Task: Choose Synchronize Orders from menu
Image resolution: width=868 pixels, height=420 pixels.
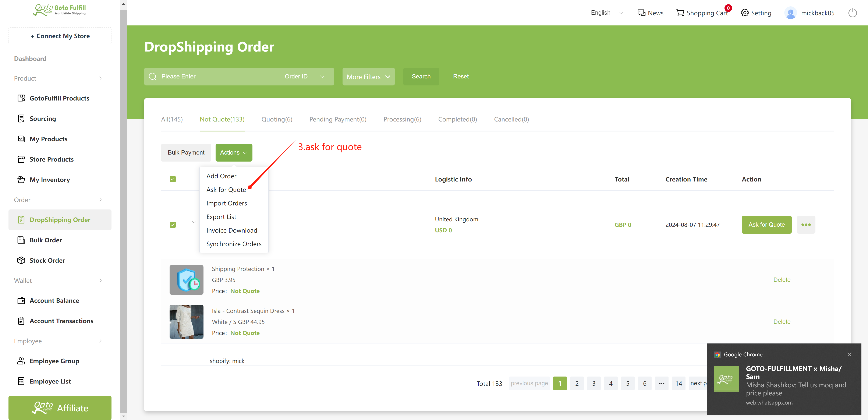Action: point(234,244)
